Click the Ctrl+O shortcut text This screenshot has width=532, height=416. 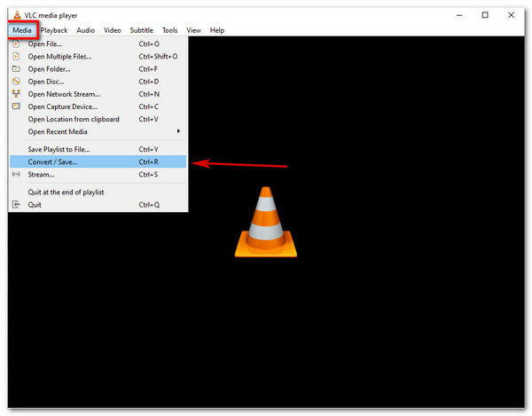pyautogui.click(x=149, y=43)
